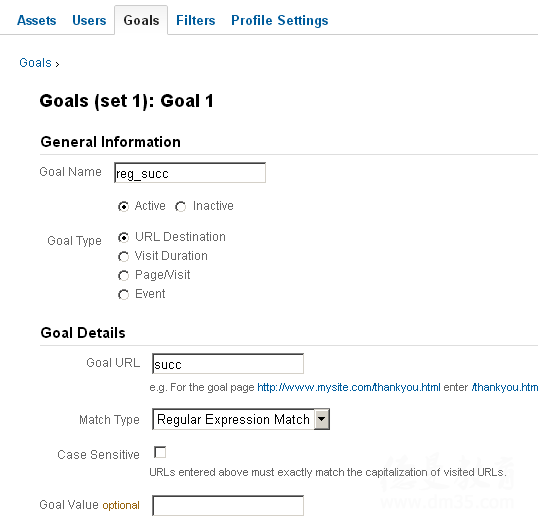Choose Visit Duration goal type
Screen dimensions: 538x529
(x=123, y=256)
